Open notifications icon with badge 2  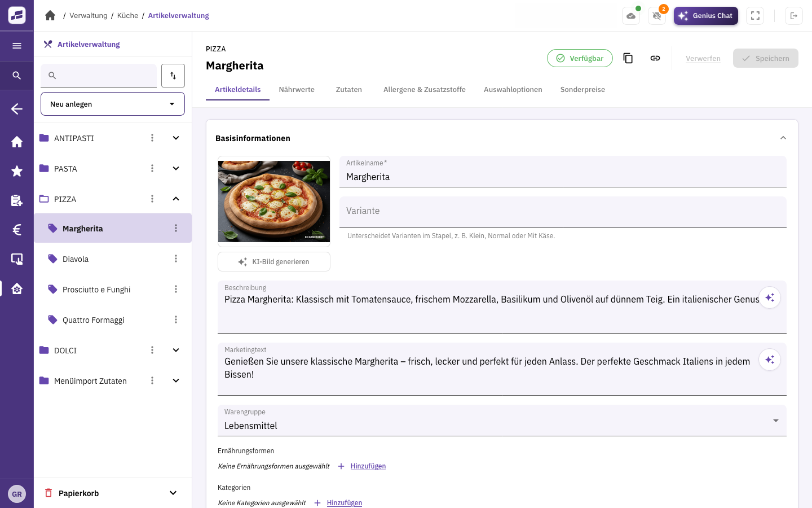coord(657,16)
